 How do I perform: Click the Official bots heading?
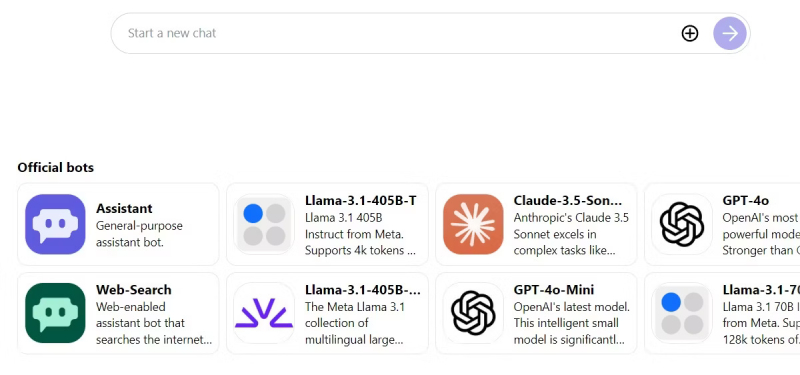(x=56, y=167)
